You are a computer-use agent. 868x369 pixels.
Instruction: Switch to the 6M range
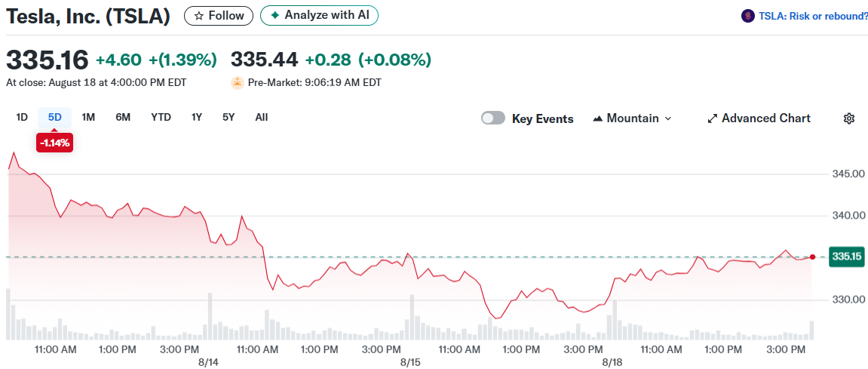[123, 117]
